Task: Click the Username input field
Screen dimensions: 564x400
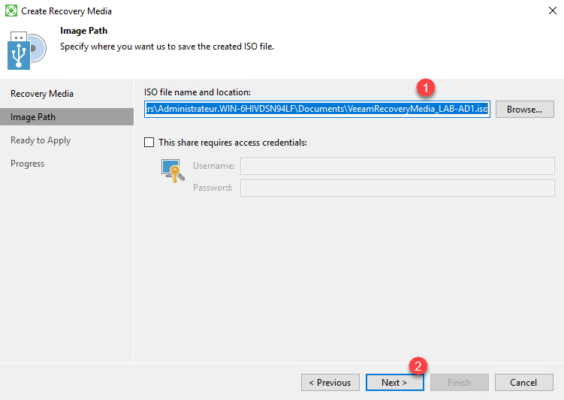Action: pos(397,166)
